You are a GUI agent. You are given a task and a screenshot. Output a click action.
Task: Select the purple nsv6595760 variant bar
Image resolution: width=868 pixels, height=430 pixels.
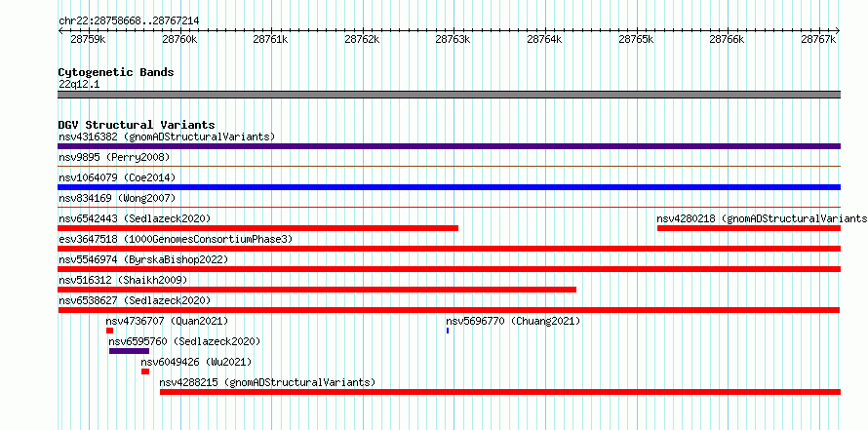click(129, 351)
